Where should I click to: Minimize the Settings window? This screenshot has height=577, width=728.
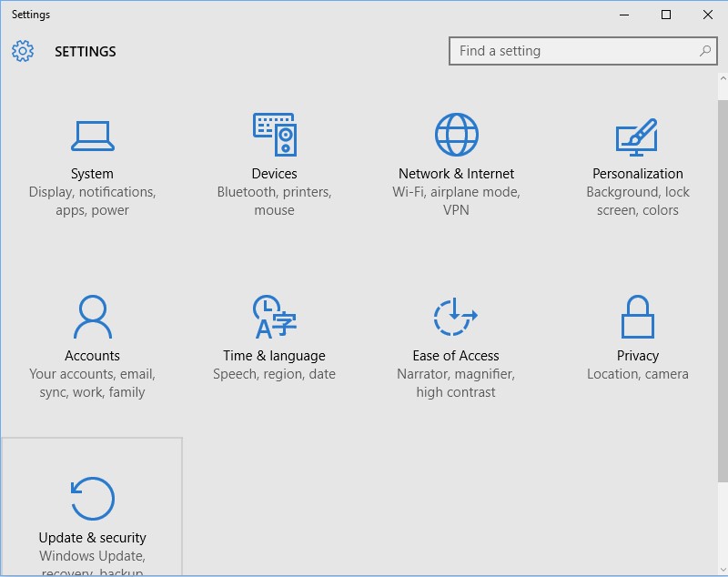click(x=624, y=15)
